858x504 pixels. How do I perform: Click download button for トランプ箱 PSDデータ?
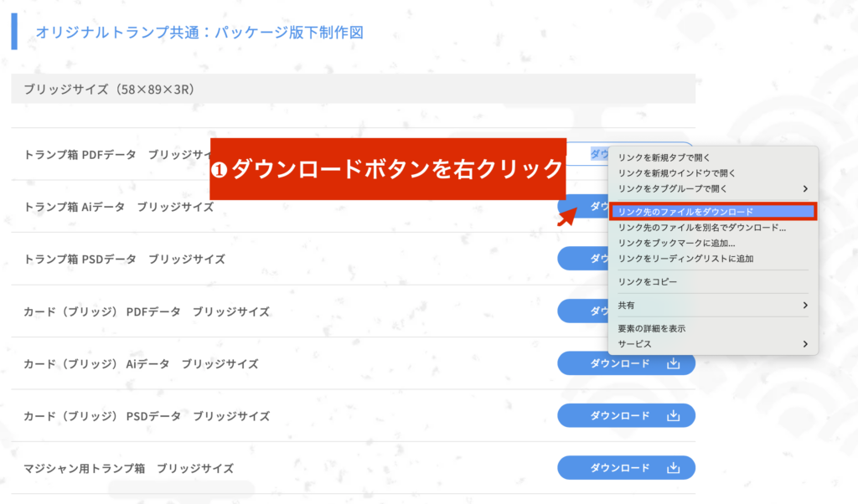pos(583,258)
